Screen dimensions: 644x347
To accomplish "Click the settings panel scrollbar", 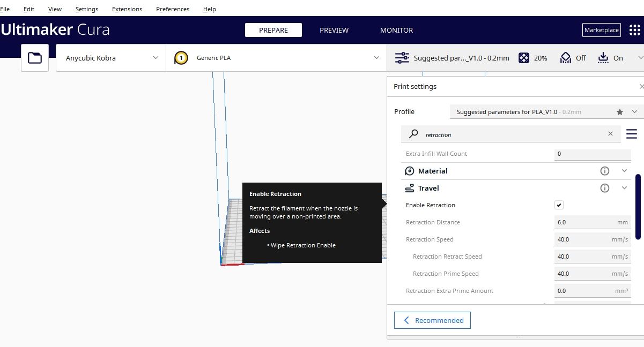I will tap(638, 206).
